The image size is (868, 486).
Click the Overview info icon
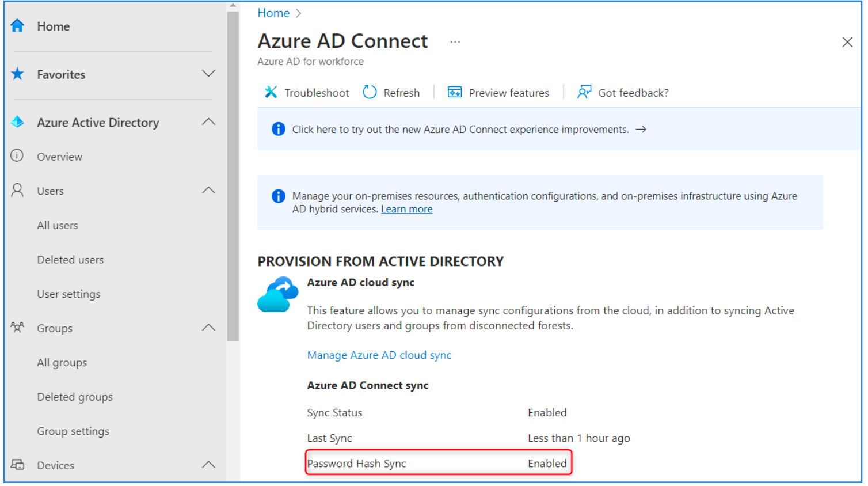click(17, 156)
